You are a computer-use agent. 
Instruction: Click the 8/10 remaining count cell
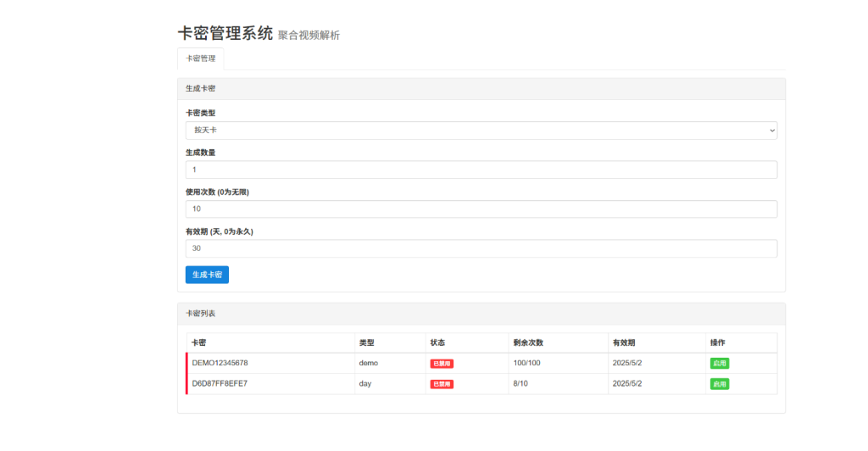coord(521,384)
